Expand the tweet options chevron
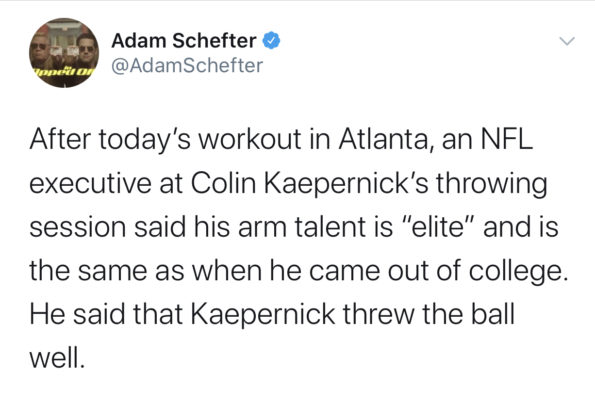The width and height of the screenshot is (595, 404). tap(567, 41)
